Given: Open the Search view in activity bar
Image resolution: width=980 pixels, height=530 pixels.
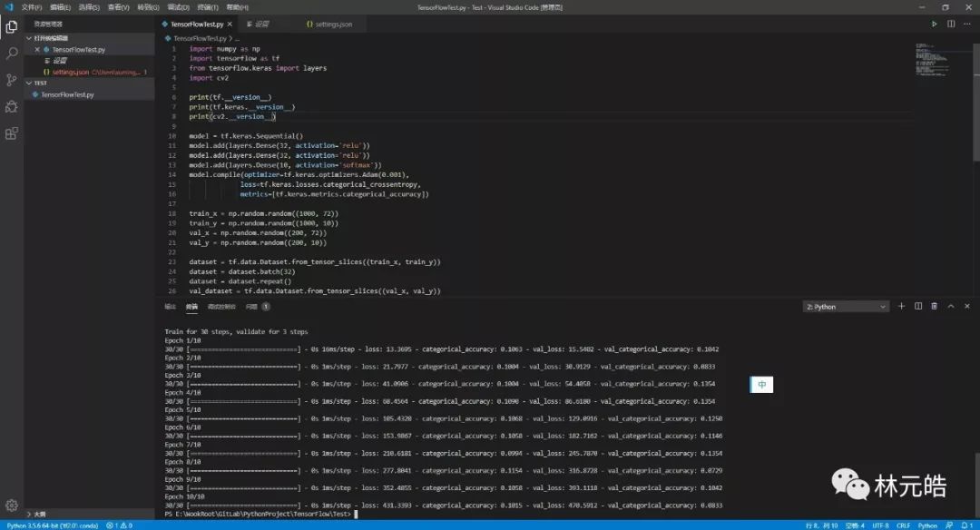Looking at the screenshot, I should click(11, 54).
